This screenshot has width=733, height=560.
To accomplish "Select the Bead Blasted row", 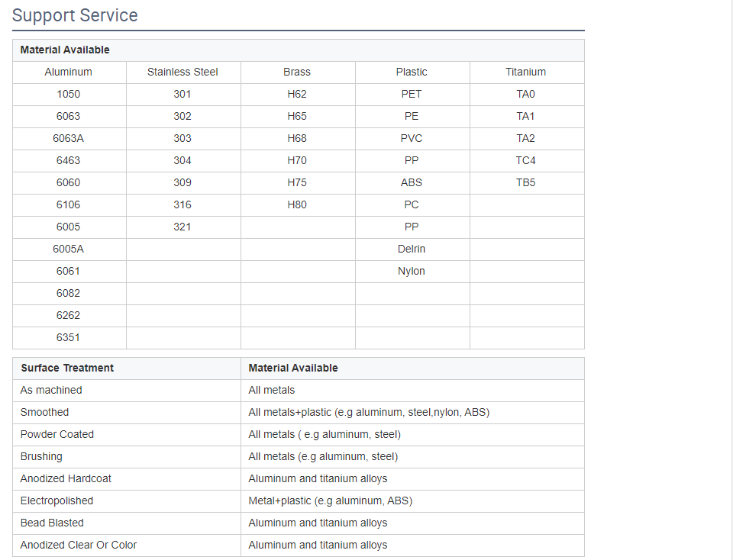I will (299, 523).
